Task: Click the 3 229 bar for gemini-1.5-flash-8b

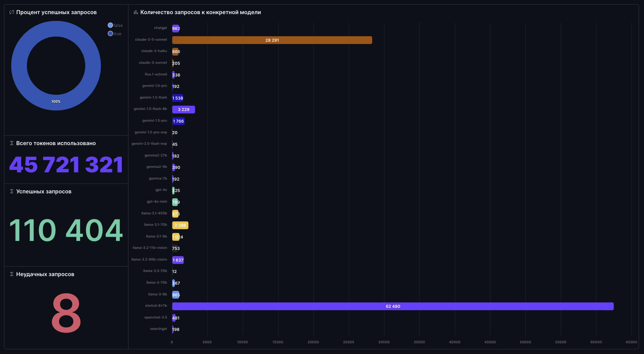Action: (184, 109)
